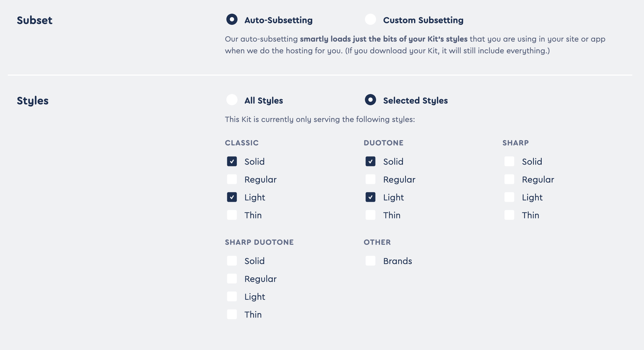Check Thin in the Duotone column
Viewport: 644px width, 350px height.
point(371,215)
